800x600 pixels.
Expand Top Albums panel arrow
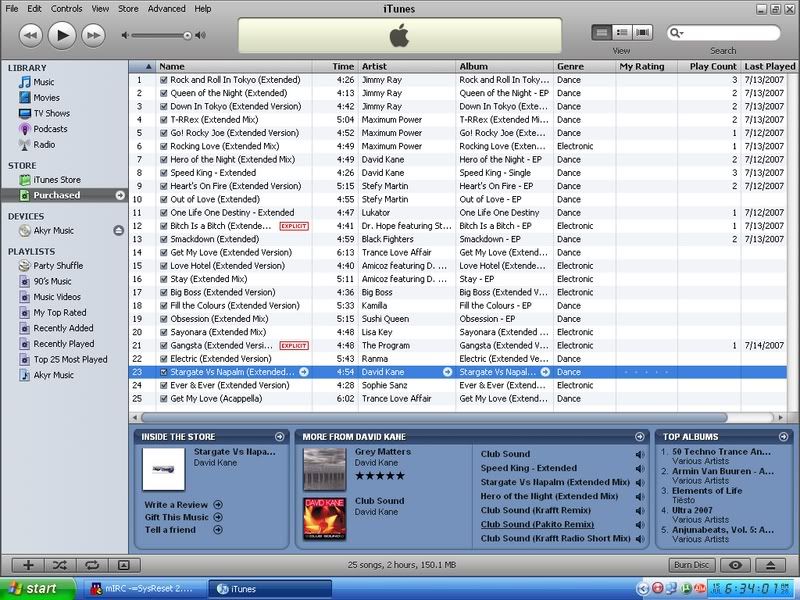(x=783, y=437)
